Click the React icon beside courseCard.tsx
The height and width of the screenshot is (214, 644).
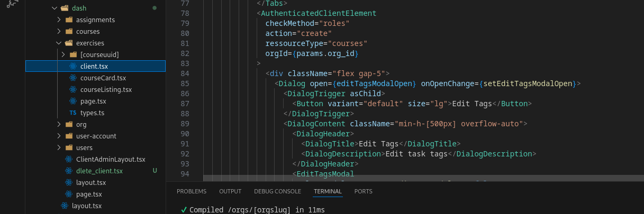pos(73,78)
